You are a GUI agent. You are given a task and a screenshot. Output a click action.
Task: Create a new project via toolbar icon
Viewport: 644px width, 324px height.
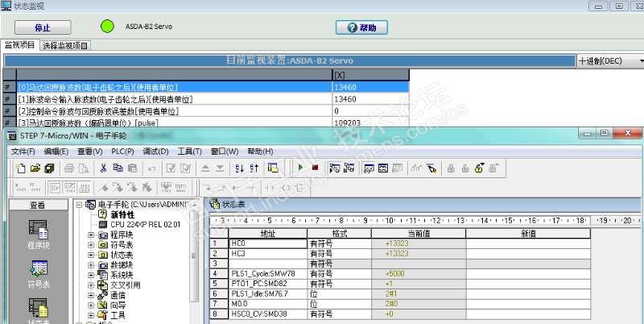[x=21, y=168]
